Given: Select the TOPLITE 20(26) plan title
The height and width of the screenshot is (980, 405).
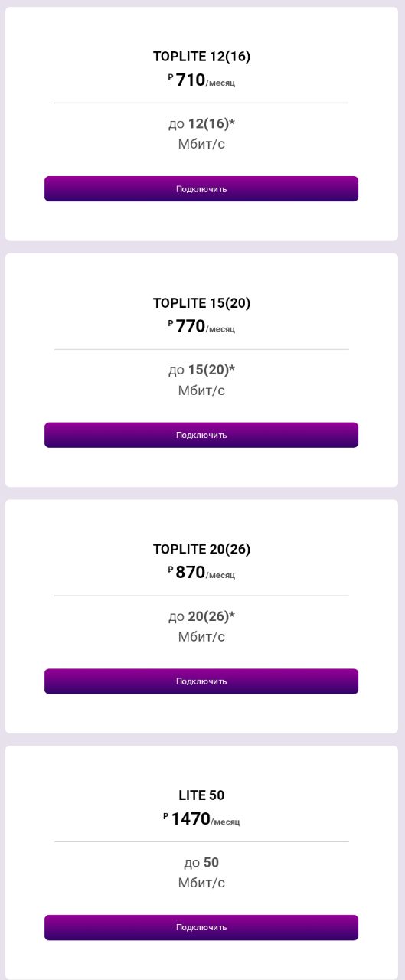Looking at the screenshot, I should (201, 550).
